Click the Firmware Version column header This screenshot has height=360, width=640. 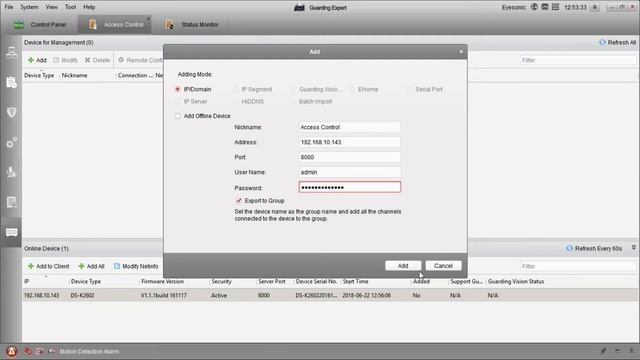click(162, 281)
